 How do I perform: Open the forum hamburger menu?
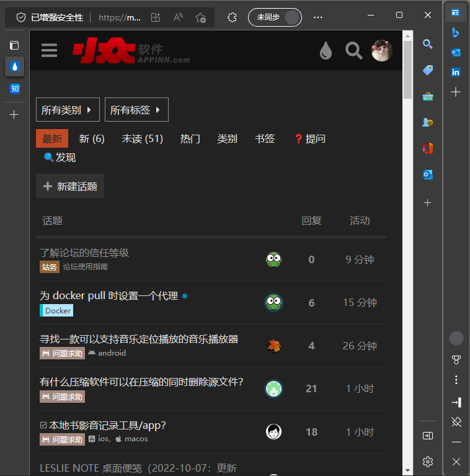[x=50, y=50]
